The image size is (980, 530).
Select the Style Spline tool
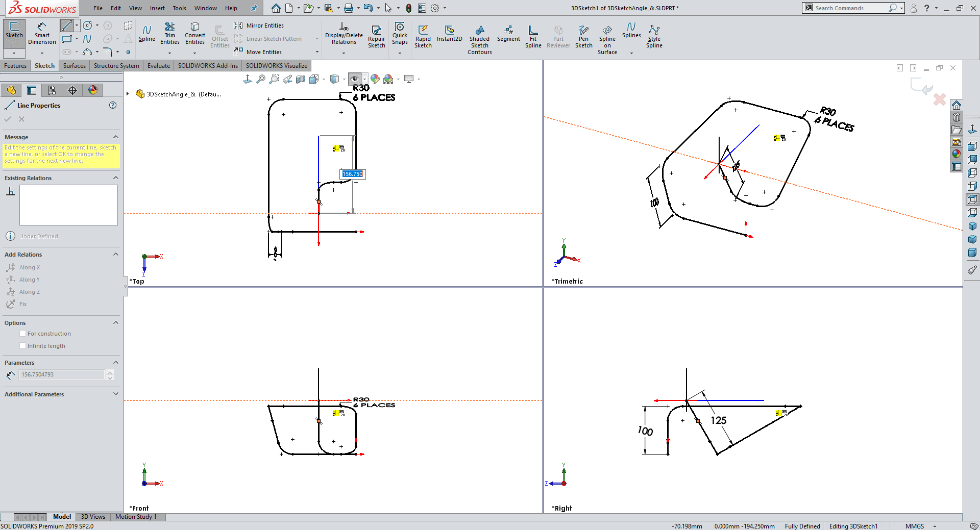[654, 37]
